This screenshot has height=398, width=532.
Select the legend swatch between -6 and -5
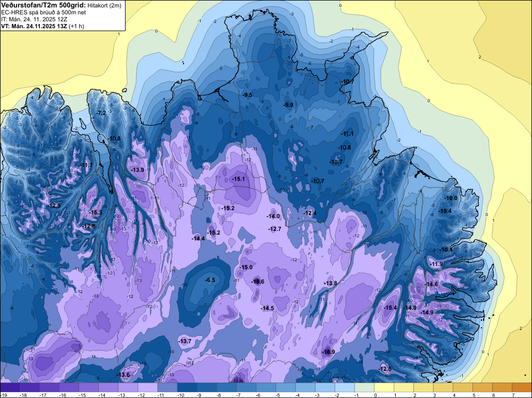pos(265,387)
